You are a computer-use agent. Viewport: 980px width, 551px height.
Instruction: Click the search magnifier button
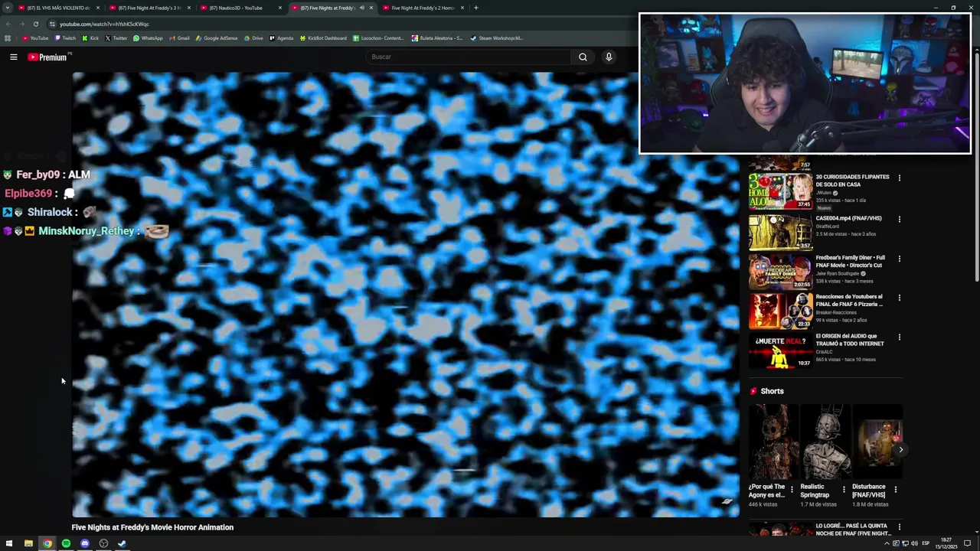click(583, 57)
